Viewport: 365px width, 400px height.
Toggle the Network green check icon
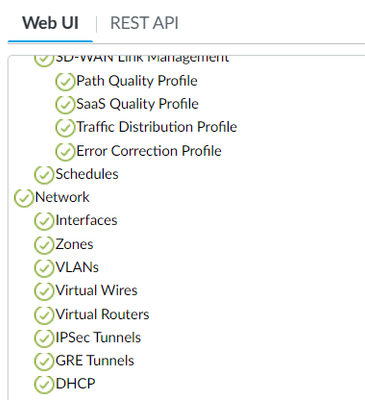click(24, 198)
